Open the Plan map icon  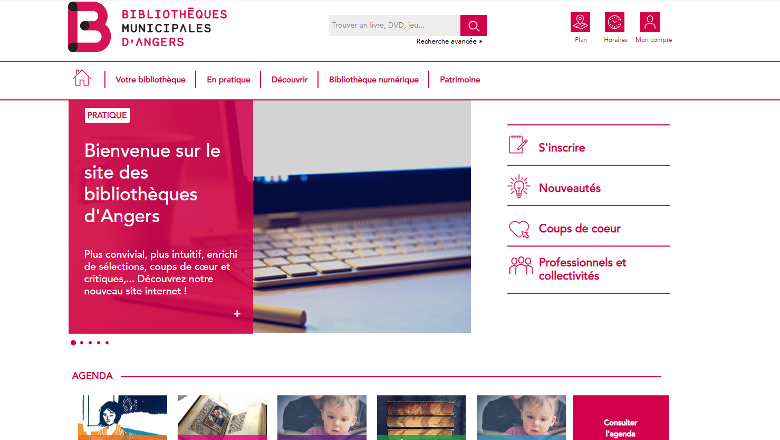(x=580, y=22)
